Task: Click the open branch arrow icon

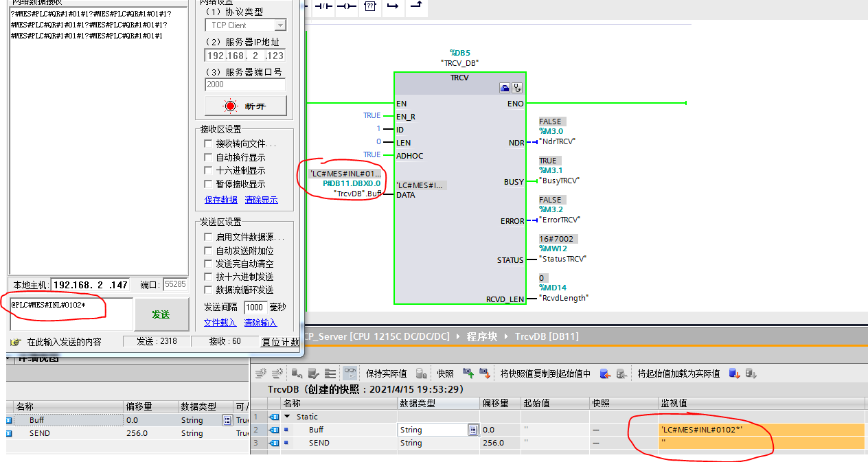Action: pyautogui.click(x=393, y=6)
